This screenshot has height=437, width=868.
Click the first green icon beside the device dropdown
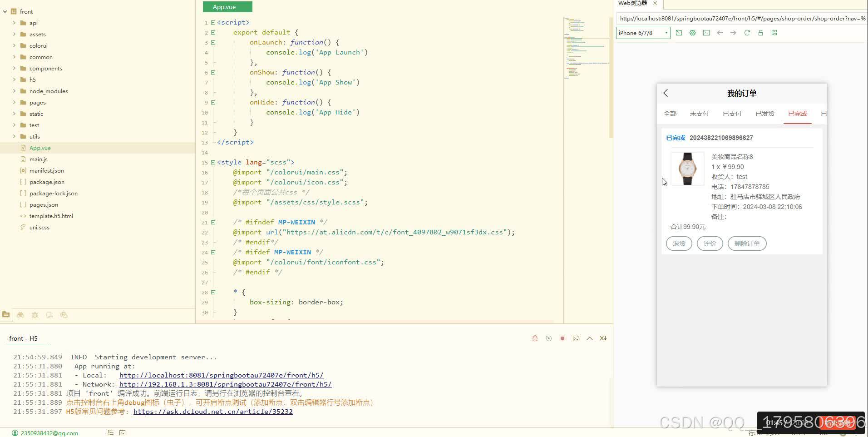coord(679,33)
